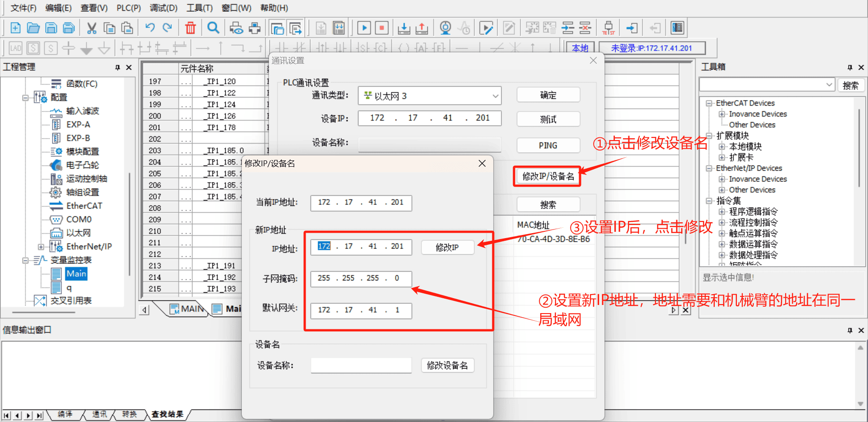Switch to the 通讯 output tab
Viewport: 868px width, 422px height.
pyautogui.click(x=100, y=414)
